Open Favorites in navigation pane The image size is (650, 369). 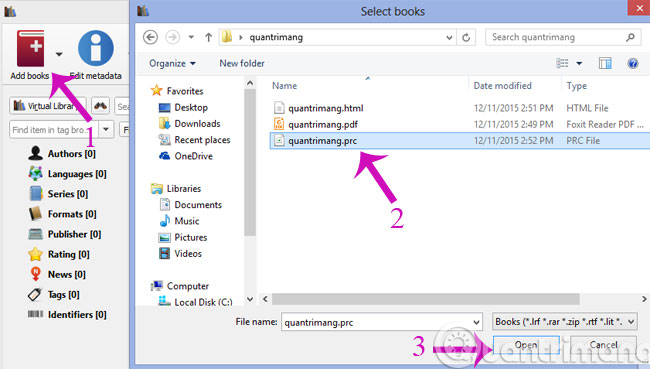point(177,91)
